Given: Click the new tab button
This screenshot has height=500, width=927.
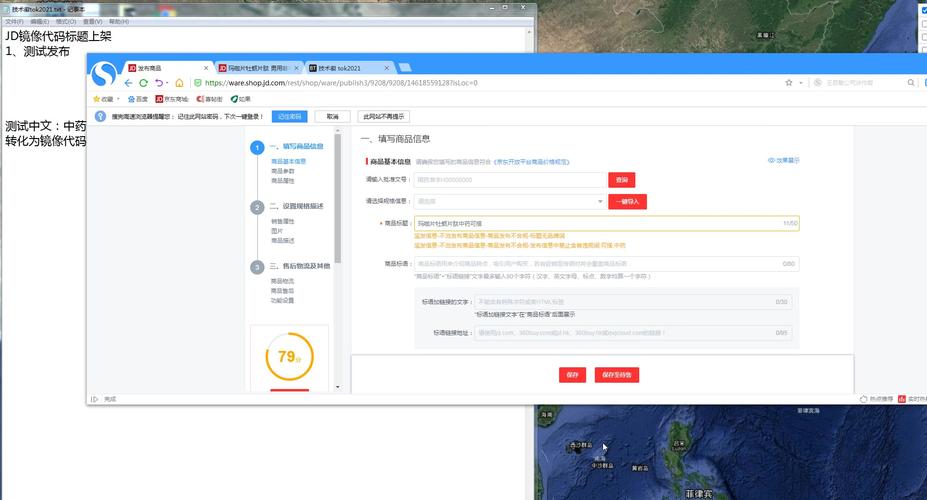Looking at the screenshot, I should point(405,67).
